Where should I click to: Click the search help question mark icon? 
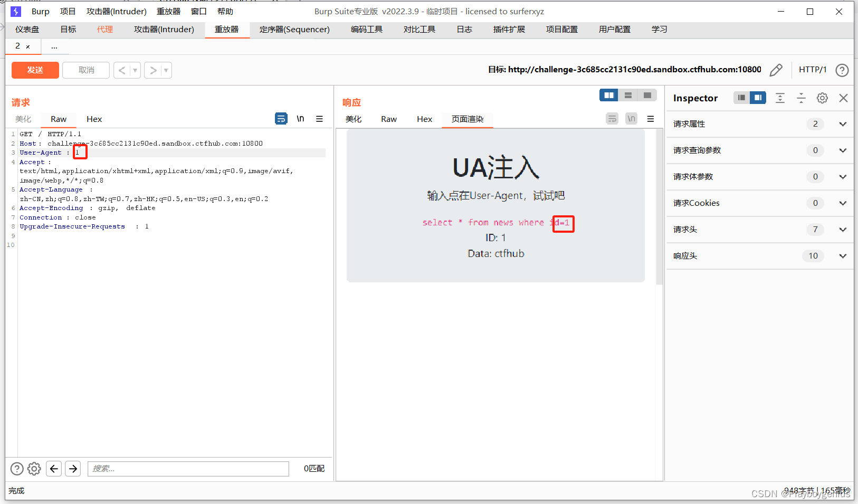point(17,469)
